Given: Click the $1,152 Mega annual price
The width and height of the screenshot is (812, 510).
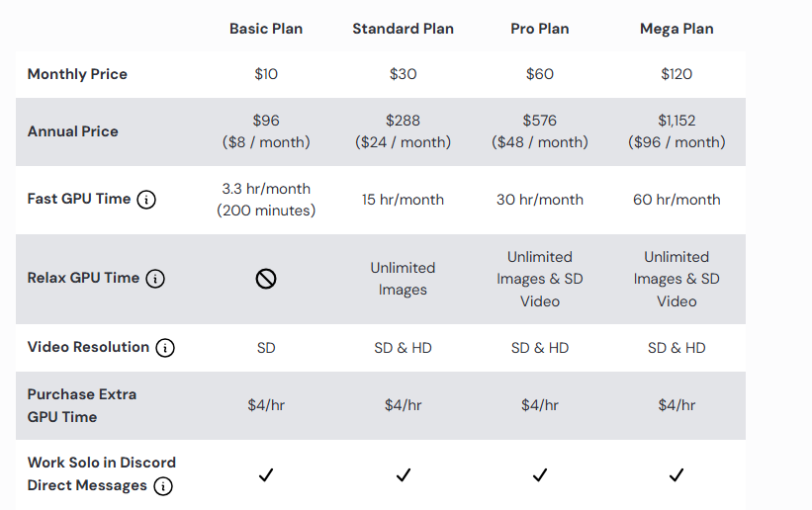Looking at the screenshot, I should click(677, 121).
